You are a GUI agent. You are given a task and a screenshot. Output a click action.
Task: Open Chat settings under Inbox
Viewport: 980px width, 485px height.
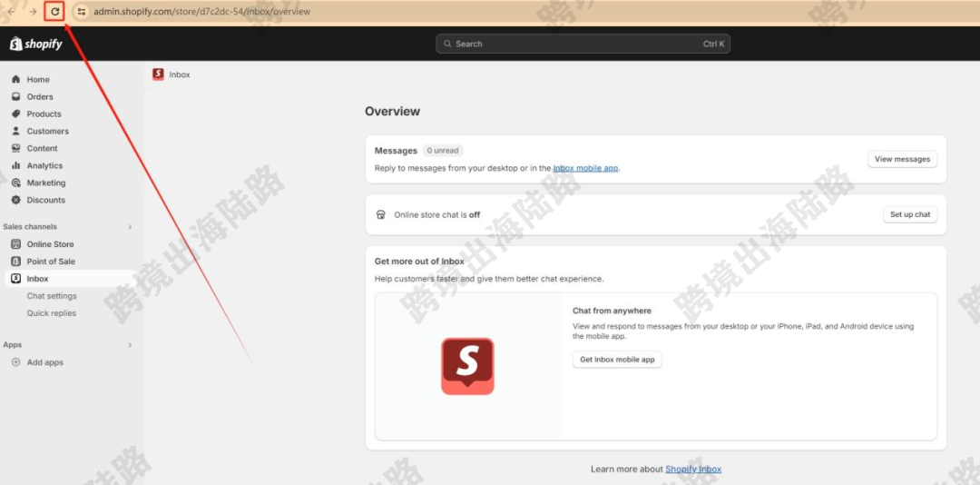pos(52,296)
